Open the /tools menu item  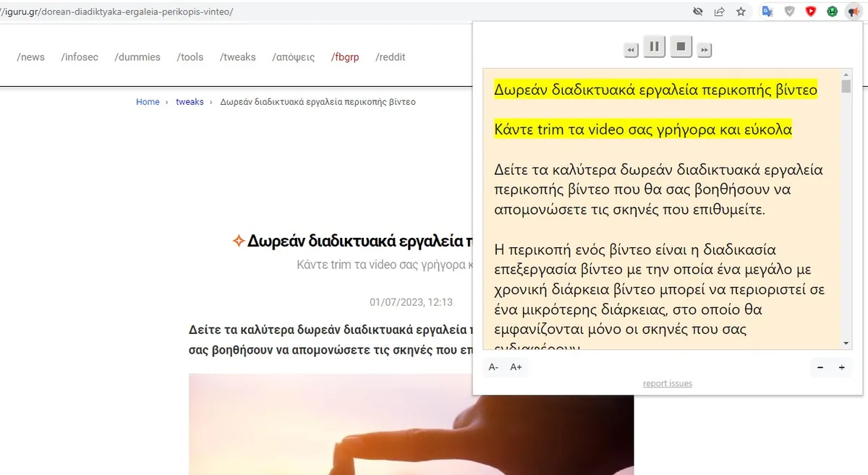click(190, 57)
